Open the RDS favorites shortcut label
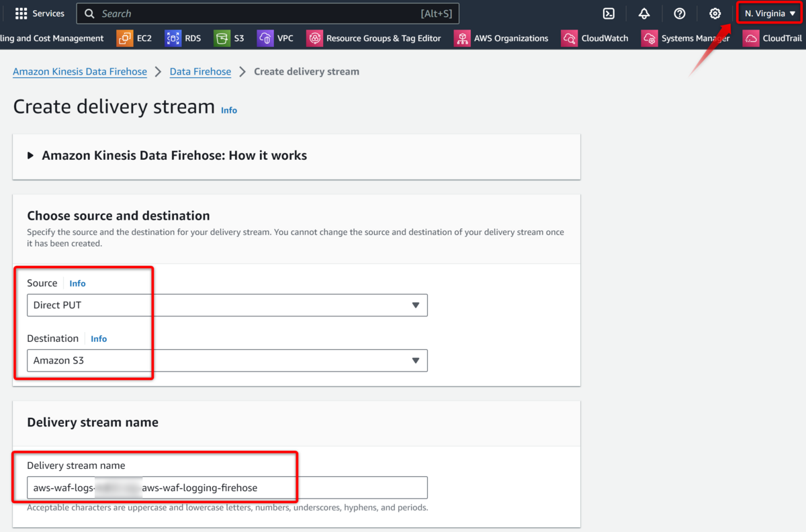Screen dimensions: 806x532 (x=193, y=38)
